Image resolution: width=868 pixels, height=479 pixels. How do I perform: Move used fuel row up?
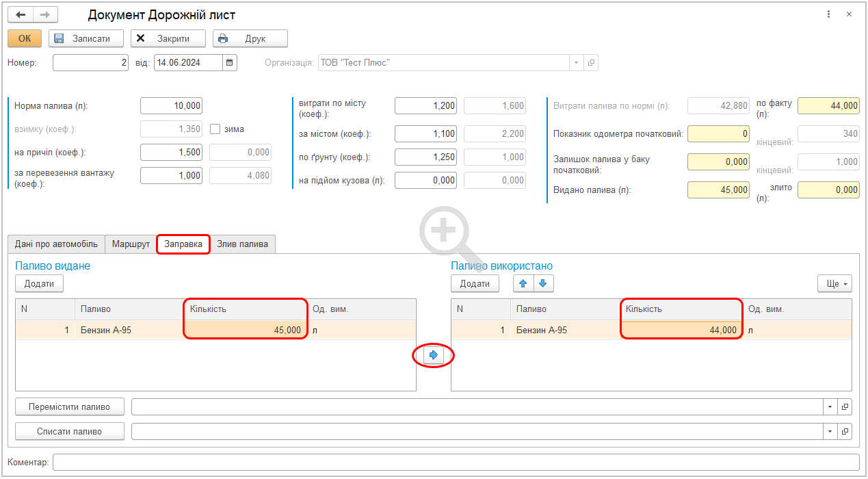click(x=523, y=283)
